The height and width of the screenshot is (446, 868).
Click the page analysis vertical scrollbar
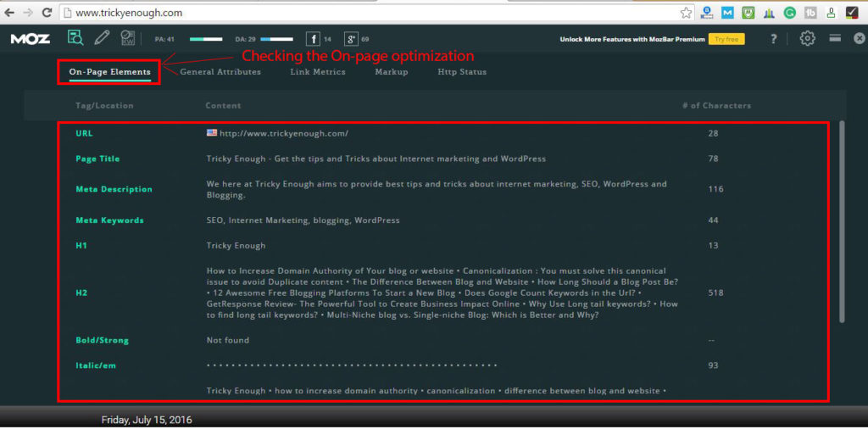(x=842, y=220)
